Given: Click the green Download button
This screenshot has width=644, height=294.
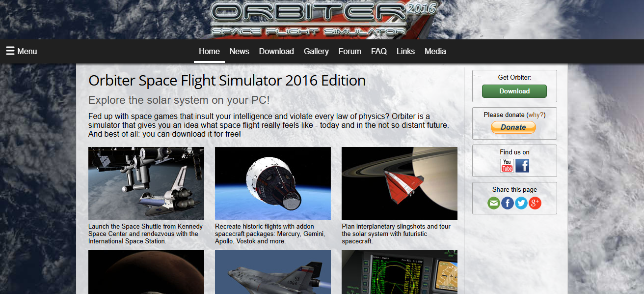Looking at the screenshot, I should tap(514, 91).
